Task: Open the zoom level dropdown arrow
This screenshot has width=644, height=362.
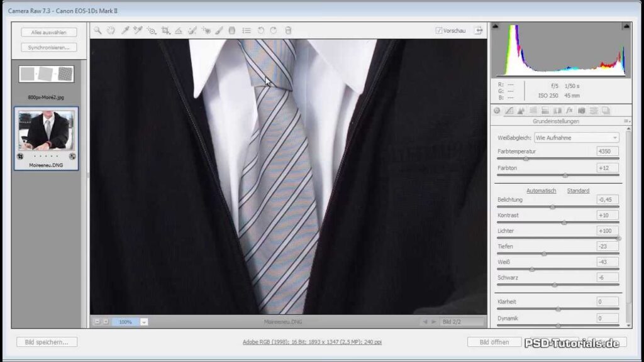Action: pyautogui.click(x=144, y=322)
